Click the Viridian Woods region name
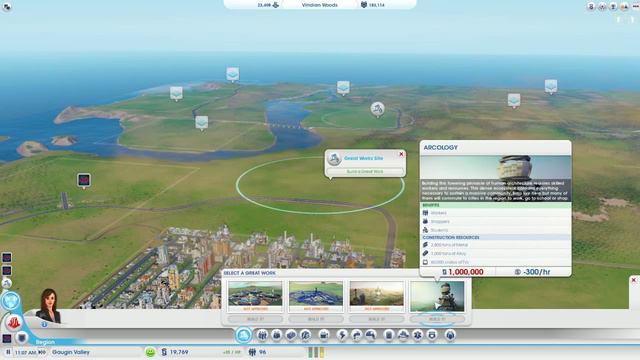Viewport: 640px width, 360px height. coord(320,5)
